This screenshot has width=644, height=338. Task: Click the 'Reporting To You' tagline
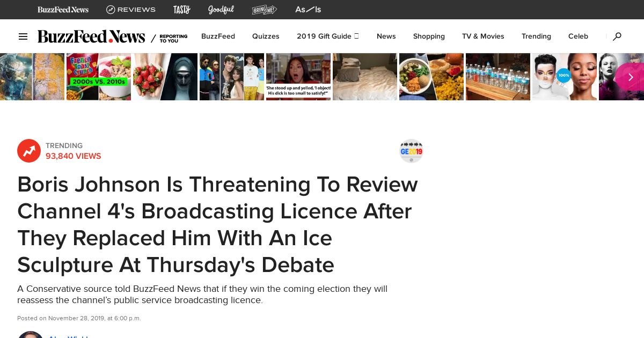click(173, 39)
